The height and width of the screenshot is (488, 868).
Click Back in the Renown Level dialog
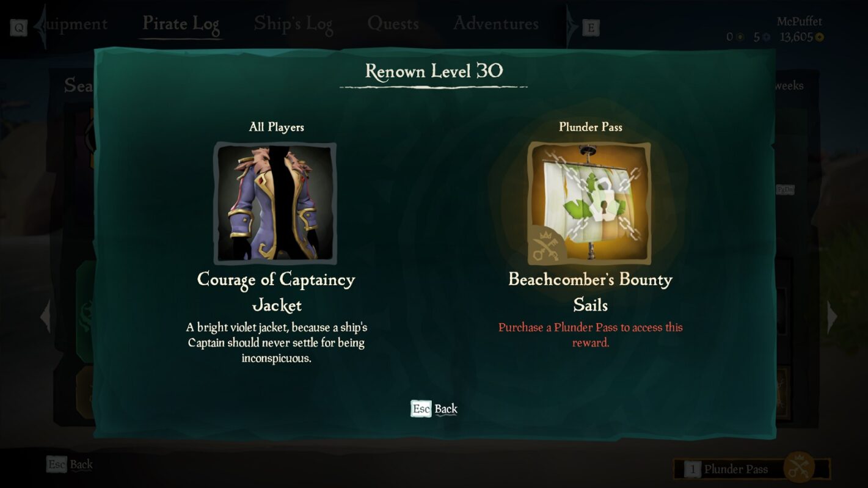coord(446,409)
